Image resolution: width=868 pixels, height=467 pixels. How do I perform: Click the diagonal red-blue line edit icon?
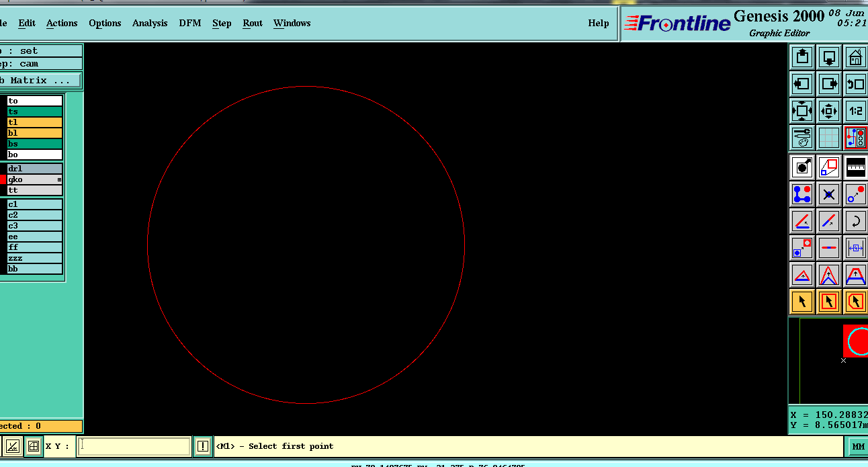(829, 221)
